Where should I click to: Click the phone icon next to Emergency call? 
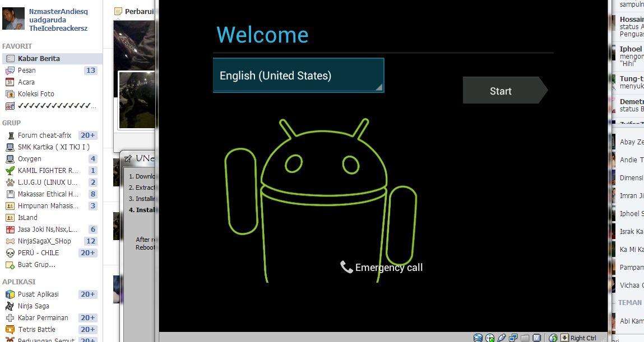click(x=346, y=267)
